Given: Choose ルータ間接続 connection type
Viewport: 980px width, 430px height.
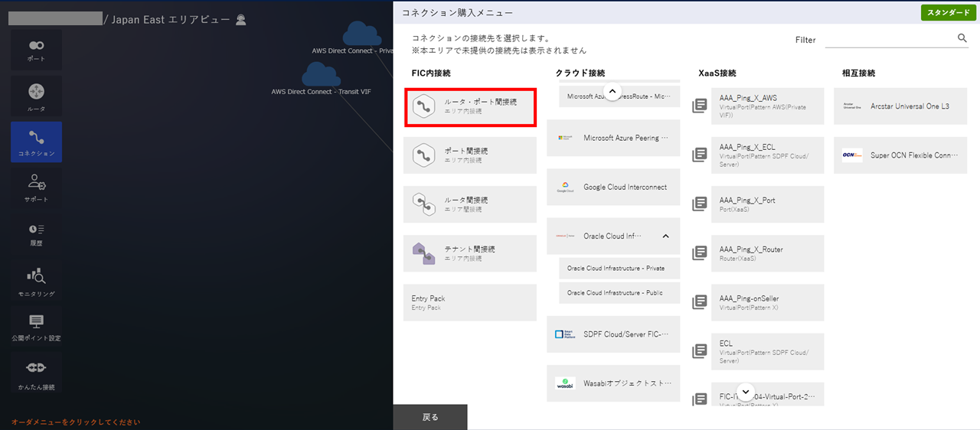Looking at the screenshot, I should tap(470, 204).
